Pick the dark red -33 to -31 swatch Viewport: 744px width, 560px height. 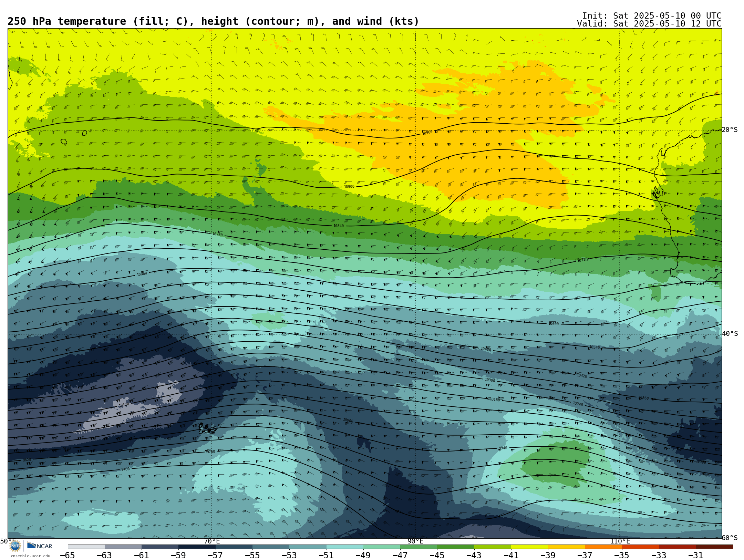677,547
